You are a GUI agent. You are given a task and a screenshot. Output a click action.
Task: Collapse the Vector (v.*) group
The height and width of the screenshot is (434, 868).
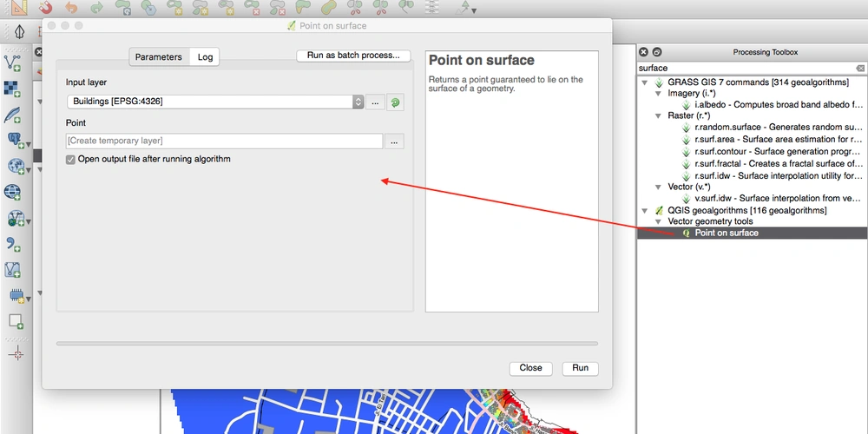[658, 187]
